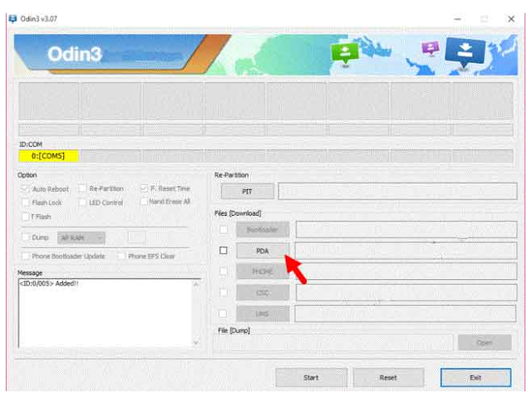Enable the Flash Lock option
This screenshot has height=401, width=532.
pyautogui.click(x=26, y=203)
